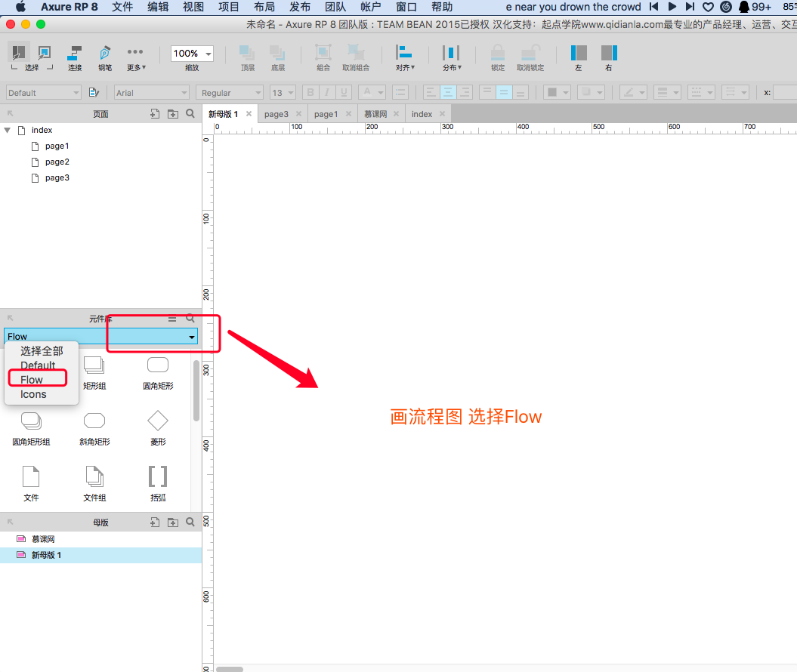Image resolution: width=797 pixels, height=672 pixels.
Task: Align text right
Action: 465,92
